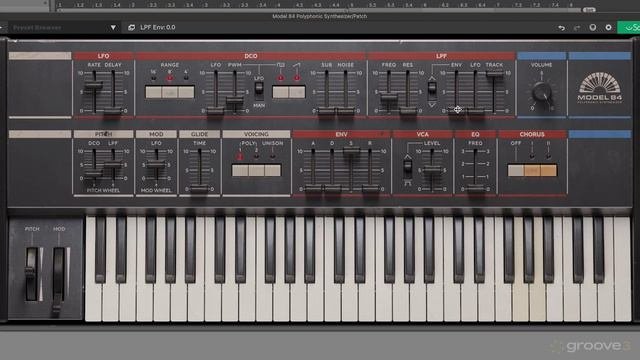Screen dimensions: 640x360
Task: Click the CHORUS section header label
Action: 532,134
